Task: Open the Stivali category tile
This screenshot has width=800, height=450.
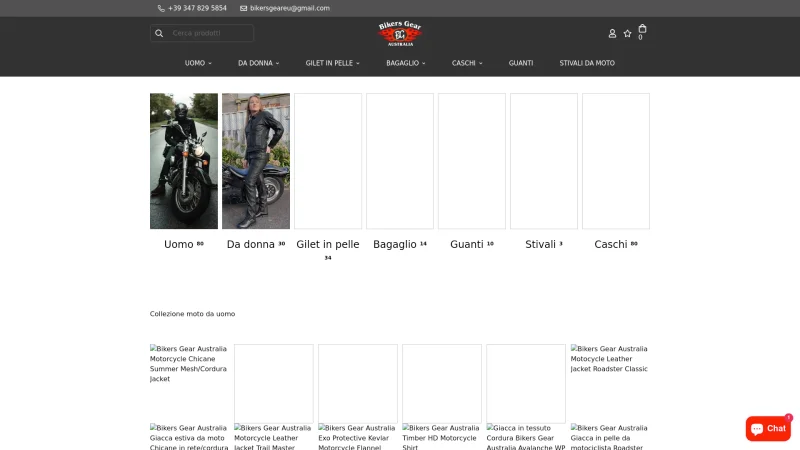Action: pyautogui.click(x=544, y=161)
